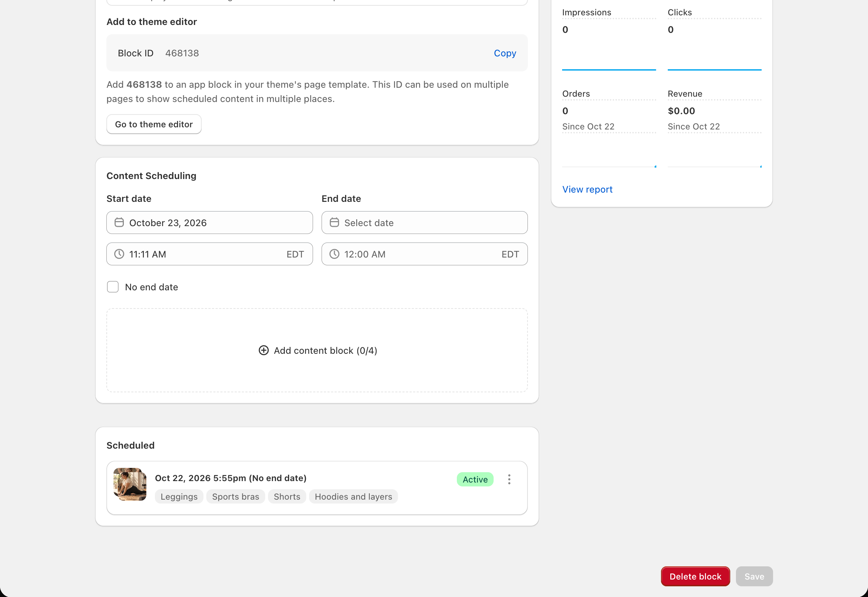Click the Impressions metric label
868x597 pixels.
pyautogui.click(x=586, y=12)
